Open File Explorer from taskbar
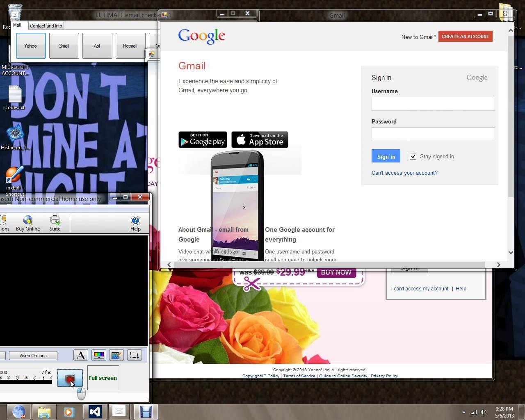 [44, 412]
